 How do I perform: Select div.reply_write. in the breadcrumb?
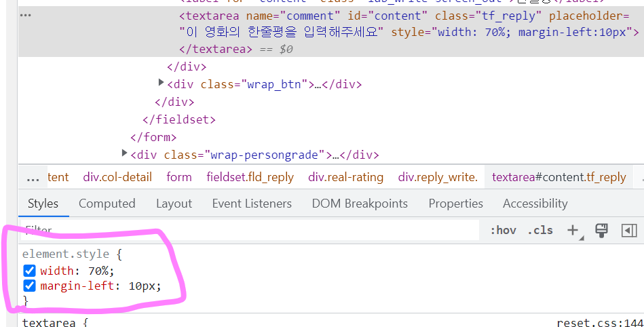tap(438, 177)
